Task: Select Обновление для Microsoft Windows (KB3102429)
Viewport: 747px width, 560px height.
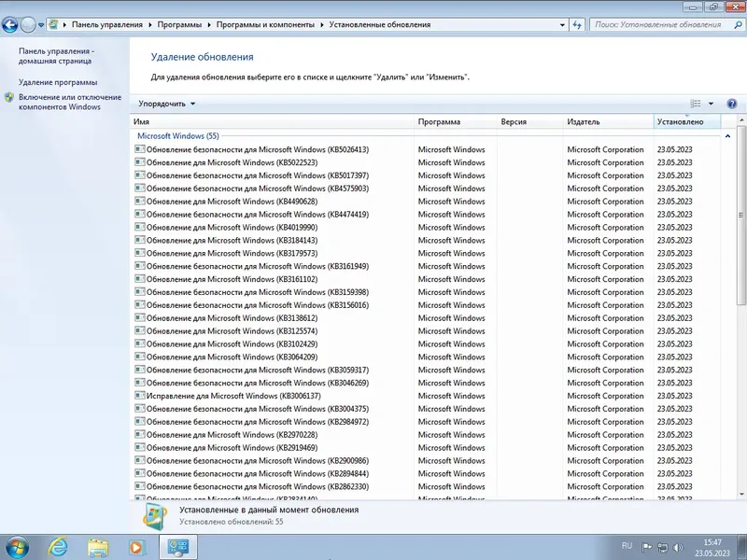Action: (x=232, y=343)
